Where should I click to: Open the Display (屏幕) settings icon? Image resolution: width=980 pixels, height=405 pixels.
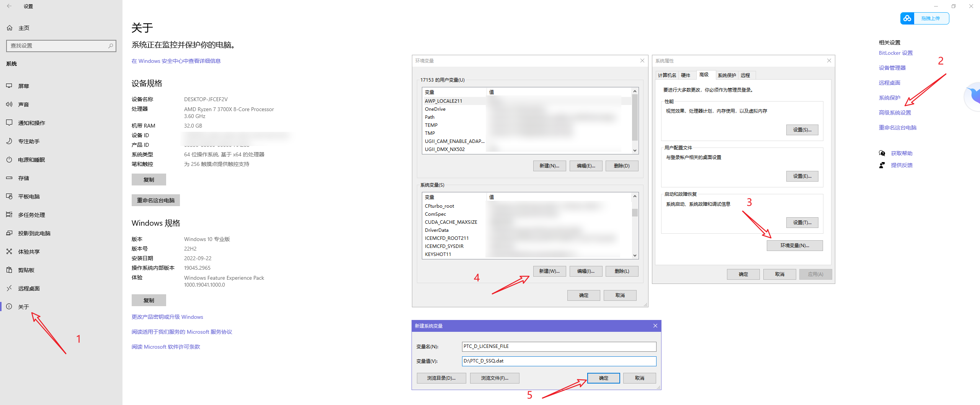tap(9, 86)
